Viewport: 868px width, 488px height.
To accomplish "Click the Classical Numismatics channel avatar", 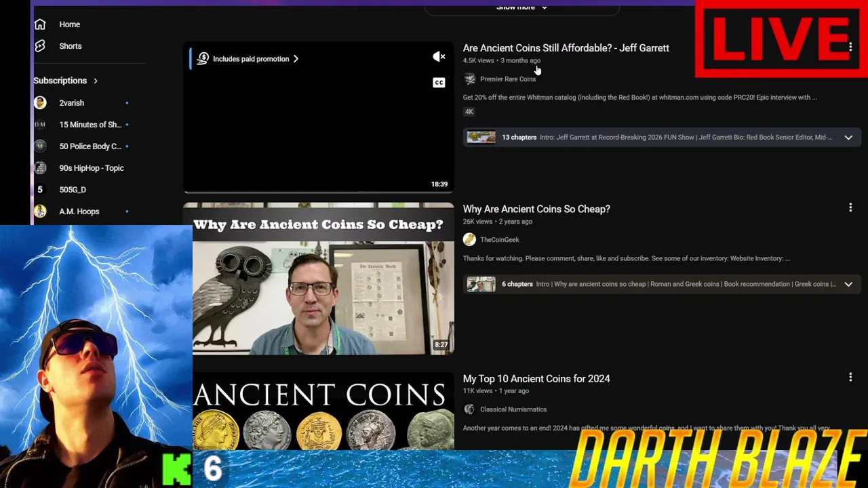I will (x=469, y=409).
